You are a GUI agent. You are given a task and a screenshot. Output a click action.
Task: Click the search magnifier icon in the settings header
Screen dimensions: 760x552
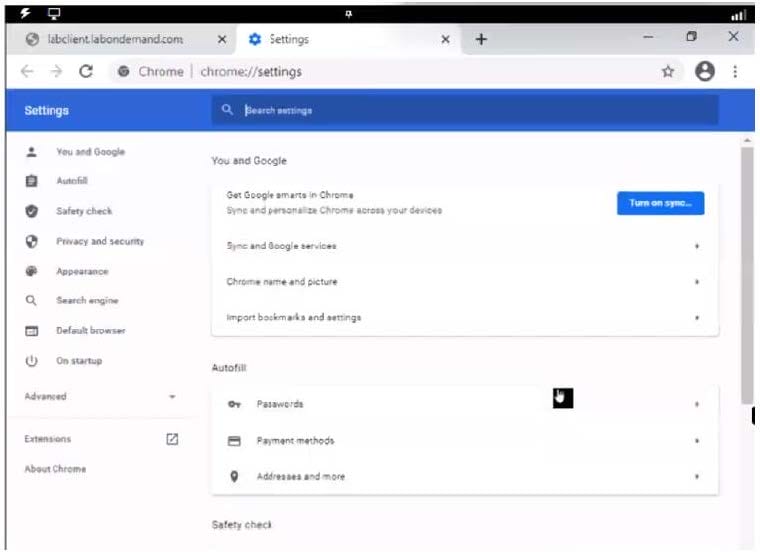click(227, 110)
